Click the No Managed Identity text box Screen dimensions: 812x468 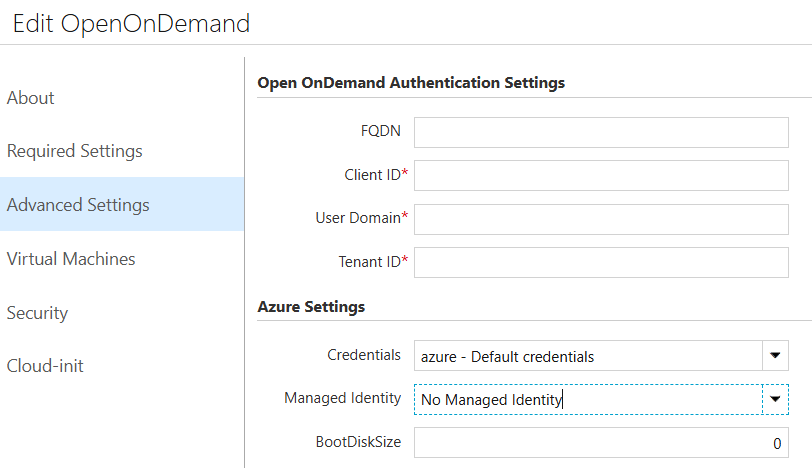tap(588, 399)
